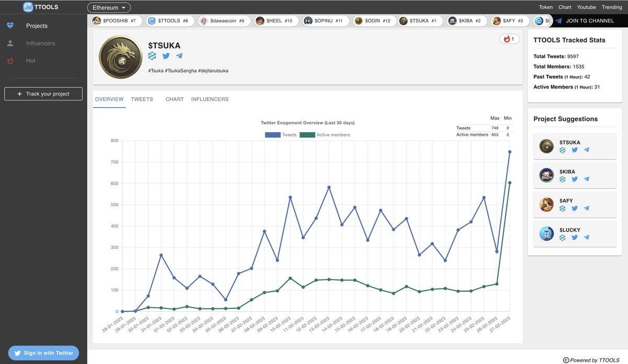Open $TSUKA header DEX chart icon
This screenshot has width=628, height=364.
[x=152, y=56]
